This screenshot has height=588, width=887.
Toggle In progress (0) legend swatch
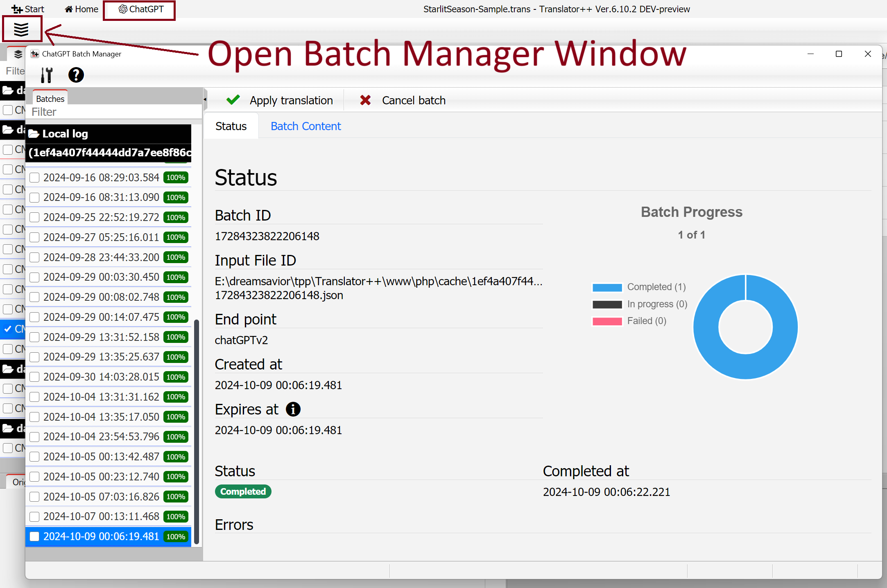(607, 304)
